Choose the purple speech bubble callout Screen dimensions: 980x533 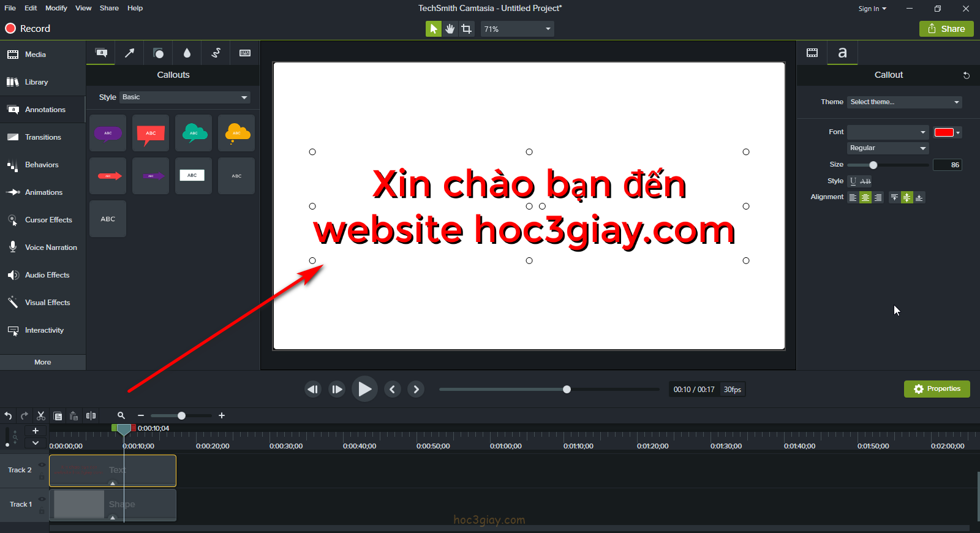(x=108, y=133)
